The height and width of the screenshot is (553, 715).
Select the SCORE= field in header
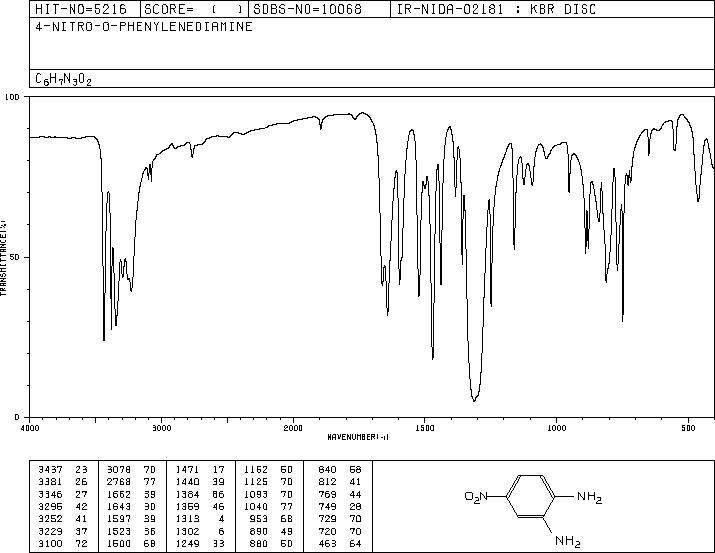tap(194, 9)
